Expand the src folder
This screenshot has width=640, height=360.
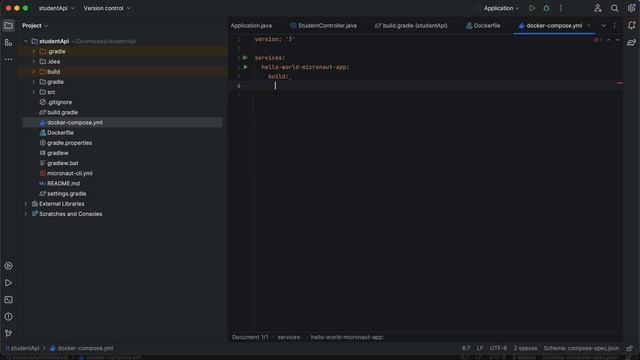click(x=34, y=92)
